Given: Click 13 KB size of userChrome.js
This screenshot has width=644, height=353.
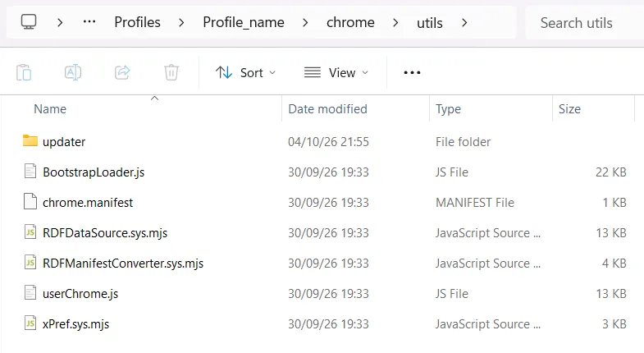Looking at the screenshot, I should coord(610,294).
